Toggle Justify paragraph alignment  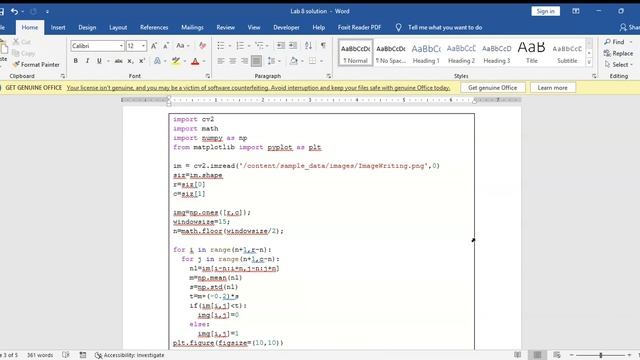coord(256,61)
